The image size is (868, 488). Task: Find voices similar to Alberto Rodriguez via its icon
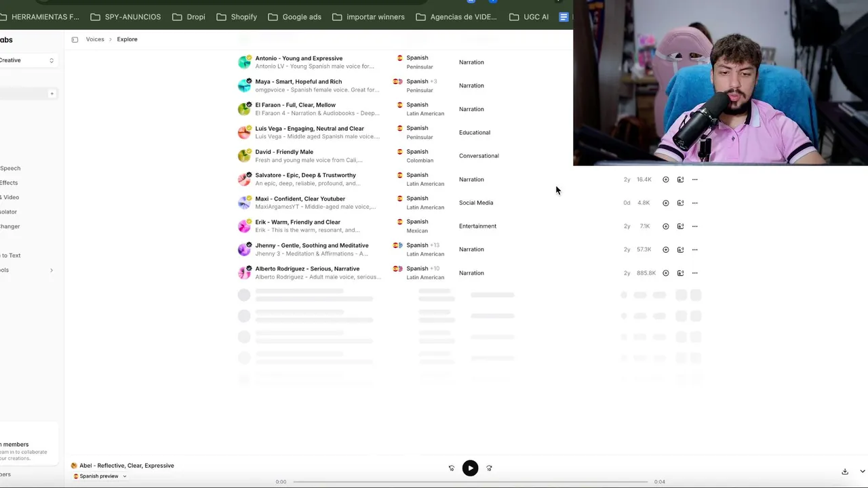680,273
